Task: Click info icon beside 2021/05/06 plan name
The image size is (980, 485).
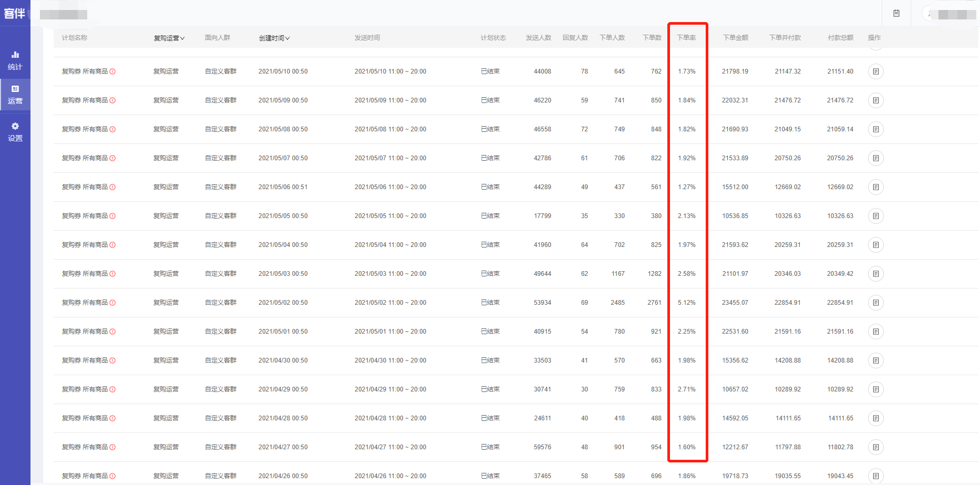Action: click(112, 187)
